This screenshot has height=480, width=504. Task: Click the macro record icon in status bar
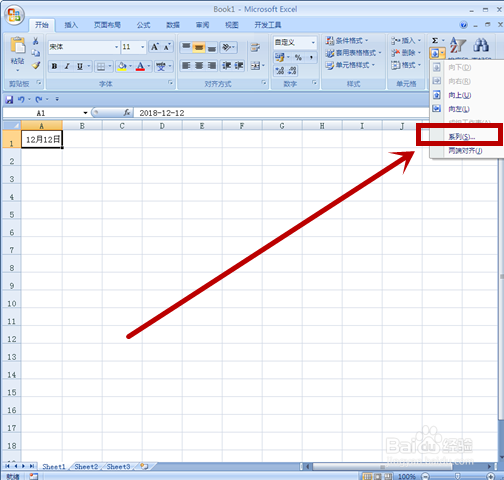34,477
